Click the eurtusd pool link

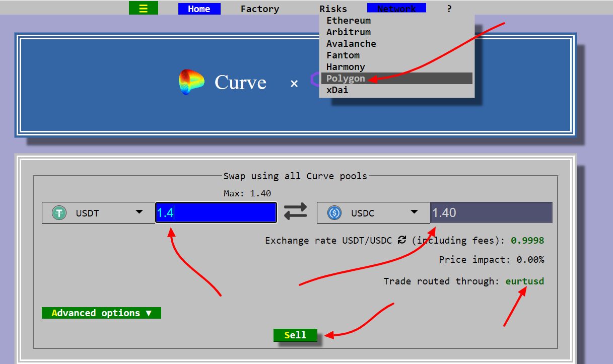pyautogui.click(x=525, y=281)
